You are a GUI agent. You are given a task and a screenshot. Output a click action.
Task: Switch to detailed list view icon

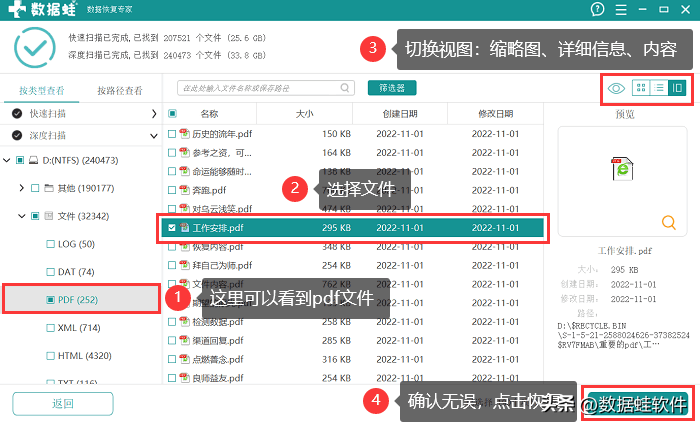tap(659, 88)
